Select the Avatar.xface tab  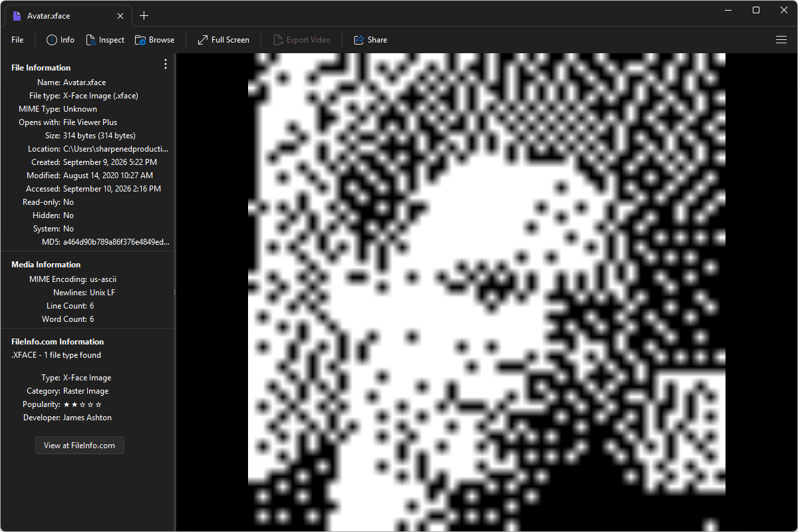point(68,16)
